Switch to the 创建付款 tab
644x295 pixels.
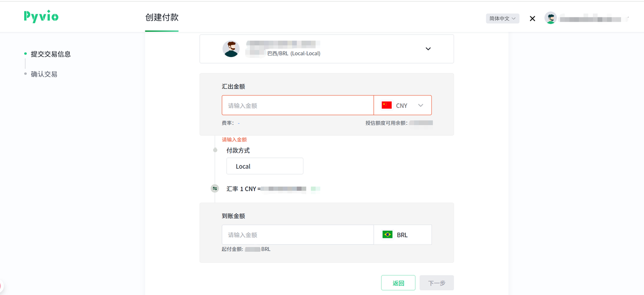tap(162, 17)
